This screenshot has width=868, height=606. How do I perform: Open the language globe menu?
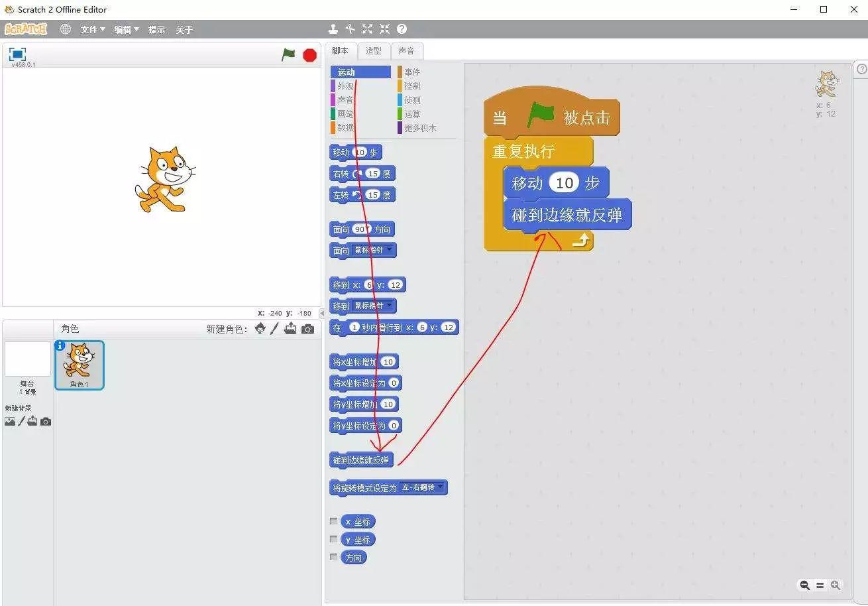[66, 29]
